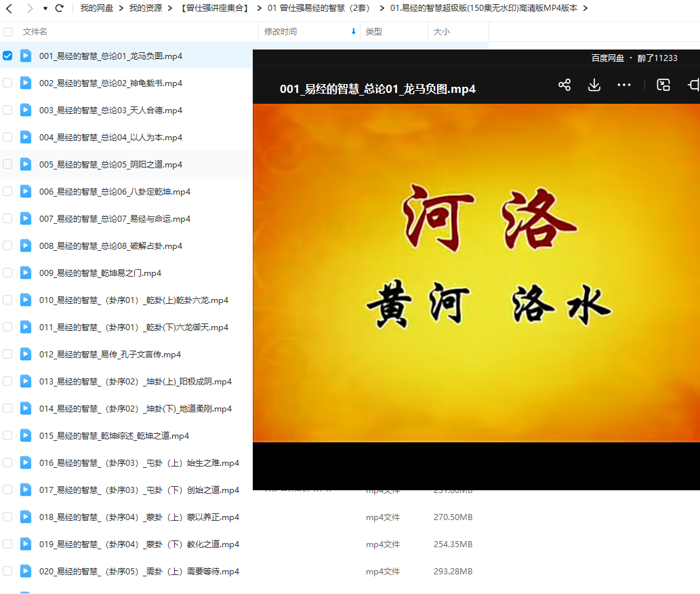Select file 007_易经的智慧_总论07_易经与命运.mp4
This screenshot has height=594, width=700.
[x=115, y=218]
